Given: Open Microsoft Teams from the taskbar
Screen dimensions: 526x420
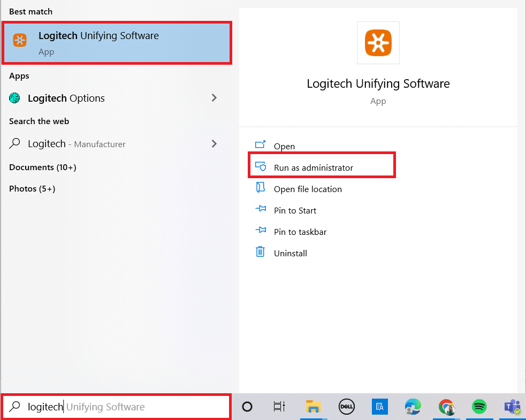Looking at the screenshot, I should (512, 407).
